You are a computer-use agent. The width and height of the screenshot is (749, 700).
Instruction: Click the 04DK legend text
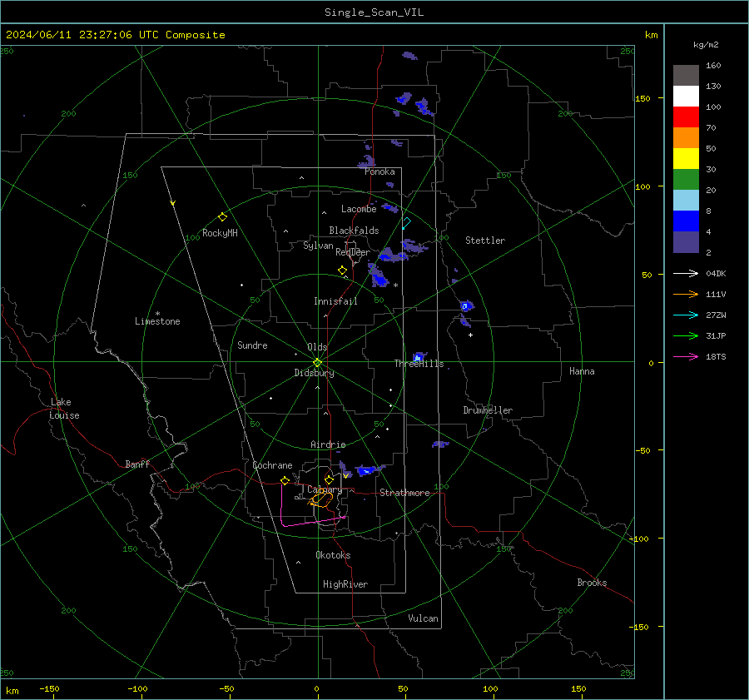click(716, 273)
